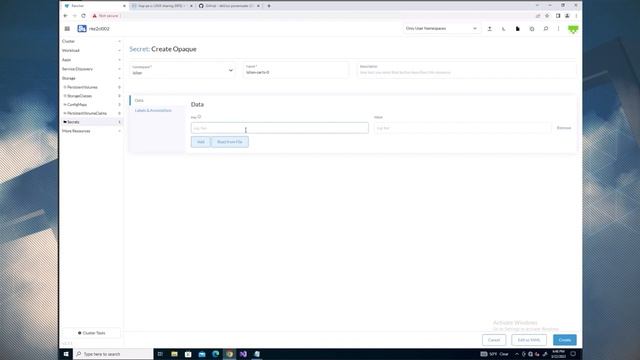The height and width of the screenshot is (360, 640).
Task: Open File Explorer from the taskbar
Action: pyautogui.click(x=174, y=354)
